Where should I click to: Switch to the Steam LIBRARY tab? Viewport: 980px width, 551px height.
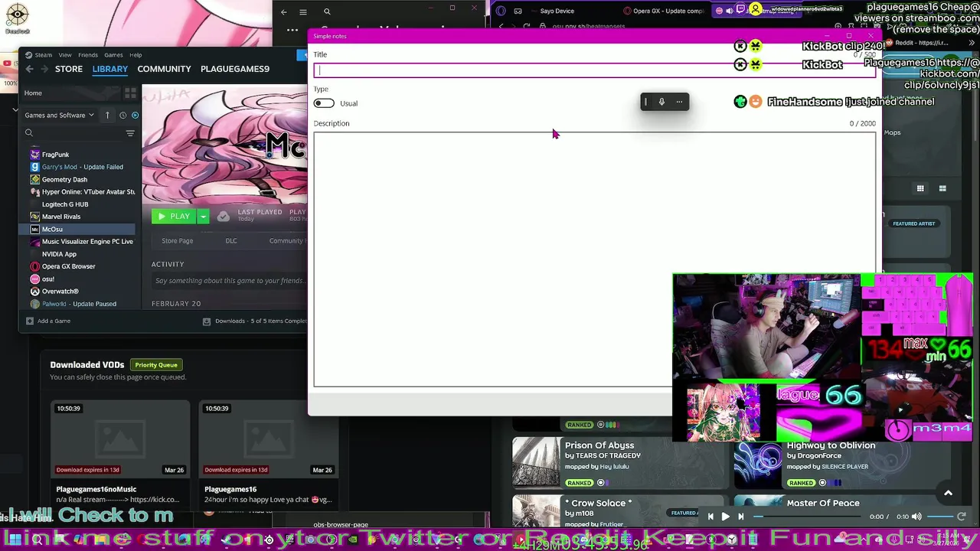[x=110, y=69]
